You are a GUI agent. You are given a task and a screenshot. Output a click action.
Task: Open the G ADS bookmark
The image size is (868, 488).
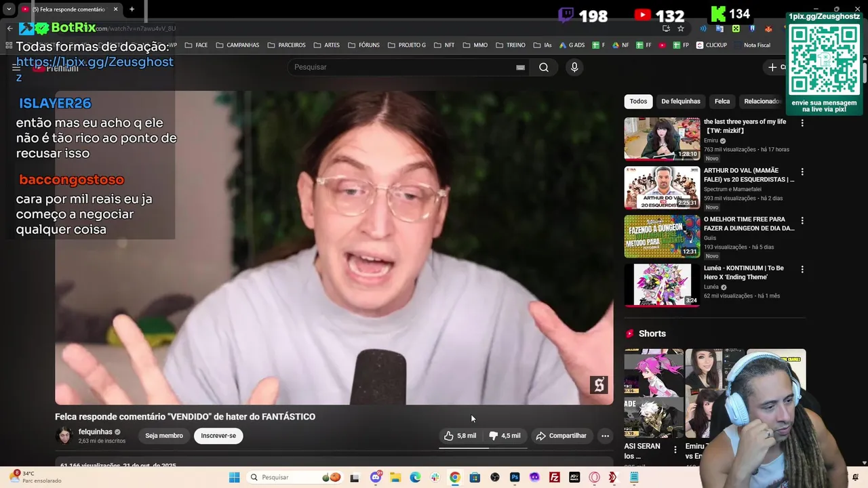pos(572,45)
